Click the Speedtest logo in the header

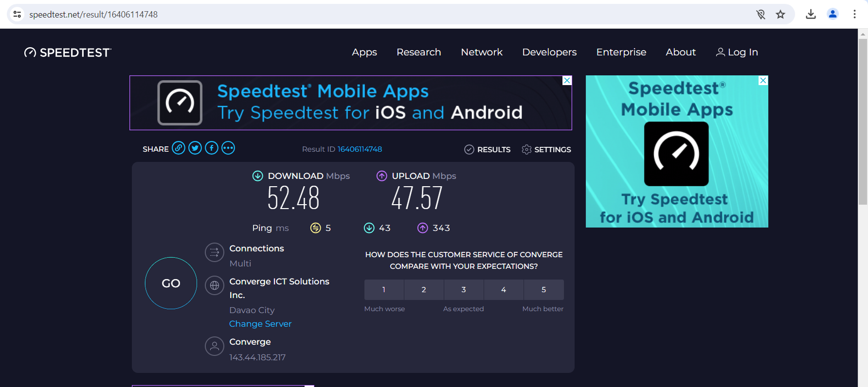(68, 53)
